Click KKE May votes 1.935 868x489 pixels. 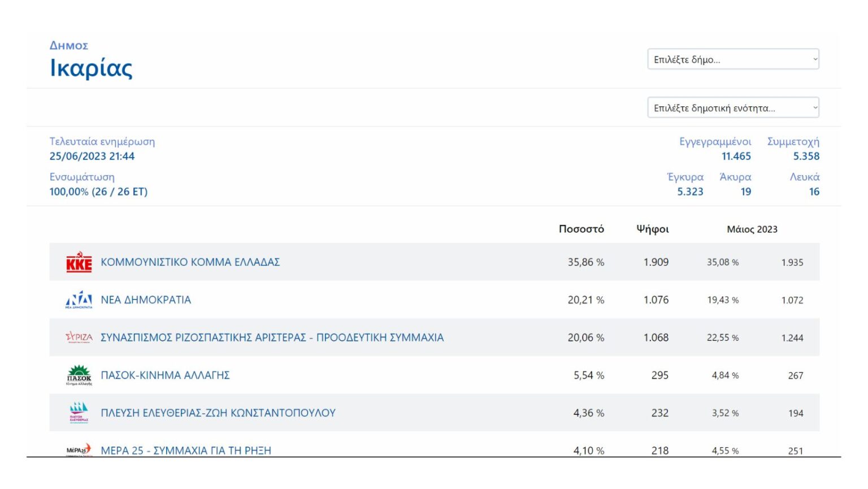(x=792, y=262)
